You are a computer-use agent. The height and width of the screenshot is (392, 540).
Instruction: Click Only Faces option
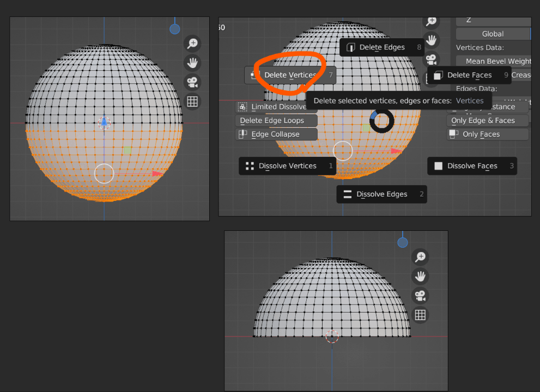click(x=487, y=134)
